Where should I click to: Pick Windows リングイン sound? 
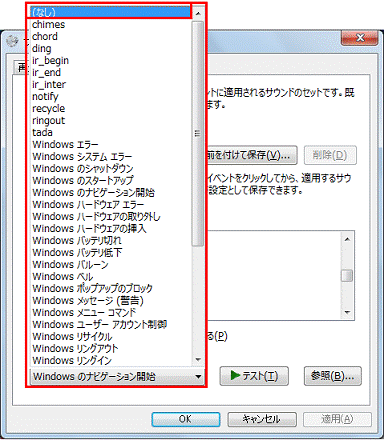click(x=111, y=360)
